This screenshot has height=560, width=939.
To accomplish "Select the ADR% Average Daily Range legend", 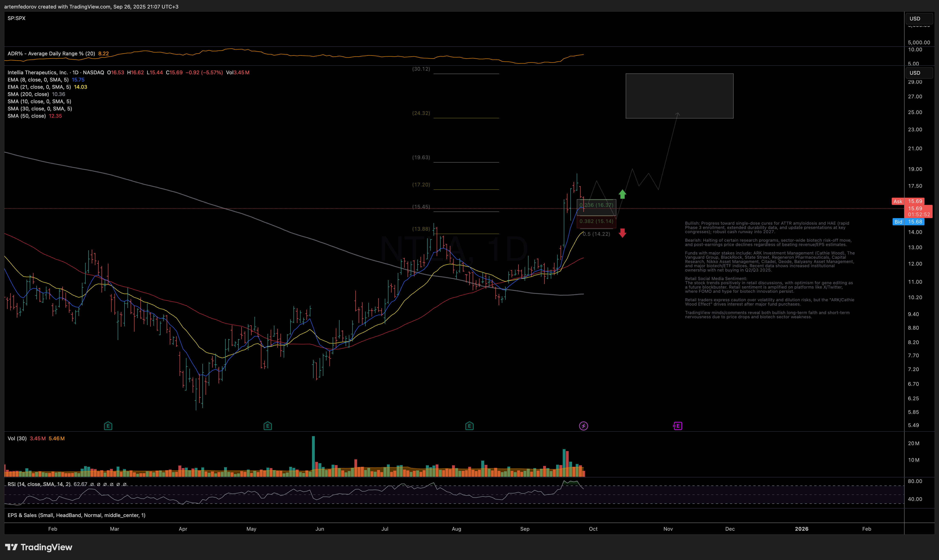I will point(51,54).
